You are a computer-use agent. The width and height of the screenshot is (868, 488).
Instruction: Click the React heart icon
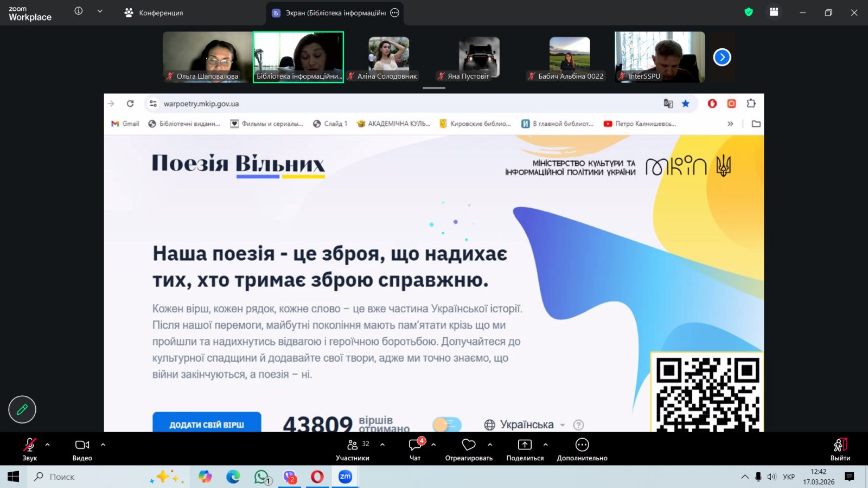pyautogui.click(x=468, y=445)
